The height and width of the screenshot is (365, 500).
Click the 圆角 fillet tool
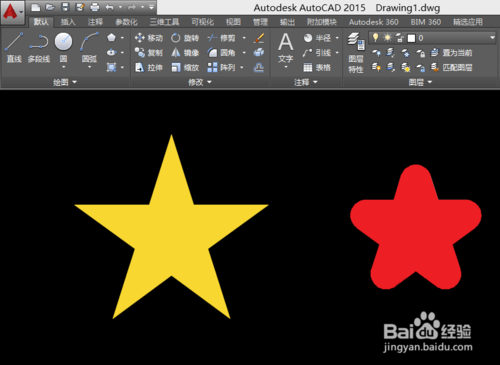tap(221, 52)
